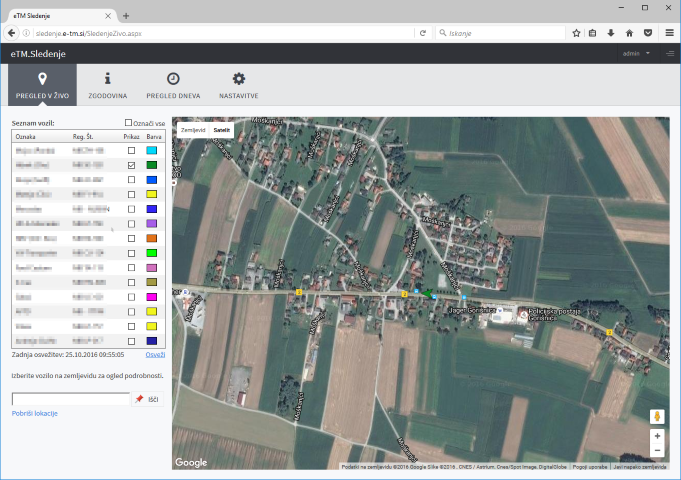Open the app side menu icon beside admin

click(x=670, y=53)
